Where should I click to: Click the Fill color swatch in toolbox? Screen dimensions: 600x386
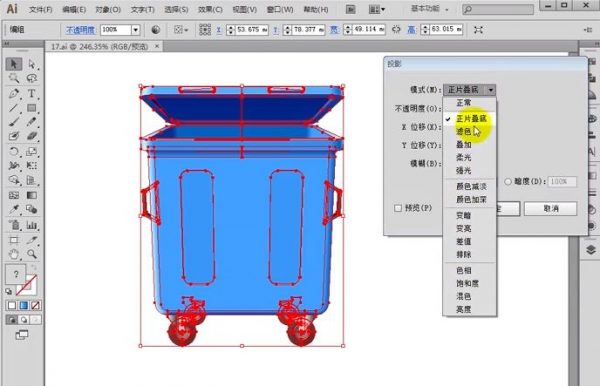(x=16, y=274)
